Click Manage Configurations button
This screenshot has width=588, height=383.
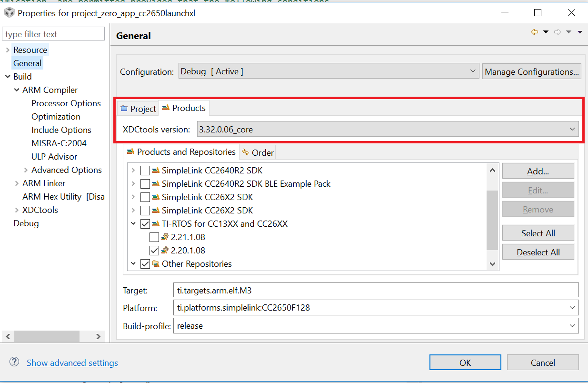531,71
